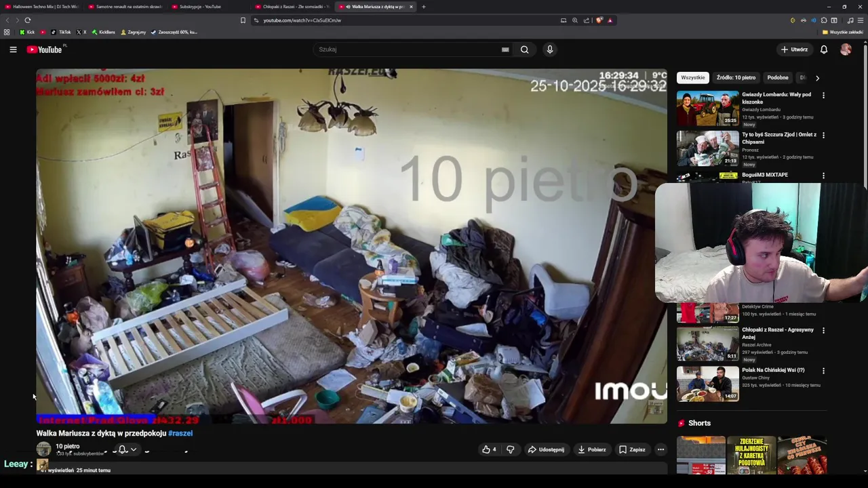The height and width of the screenshot is (488, 868).
Task: Click the main video player
Action: pos(351,246)
